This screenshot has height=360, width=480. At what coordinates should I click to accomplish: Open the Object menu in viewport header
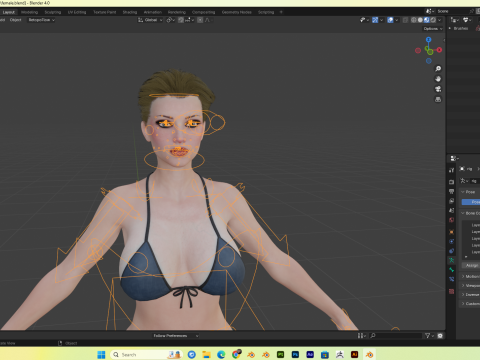16,20
